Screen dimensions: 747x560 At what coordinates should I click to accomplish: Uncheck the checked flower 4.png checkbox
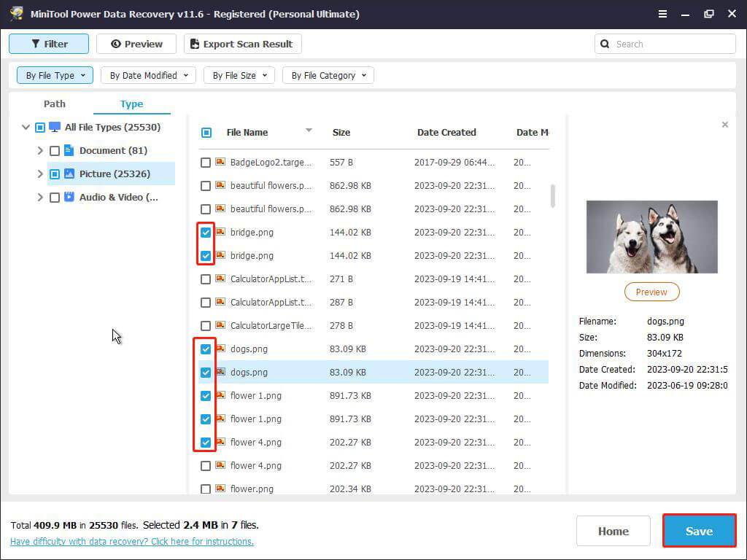[205, 443]
